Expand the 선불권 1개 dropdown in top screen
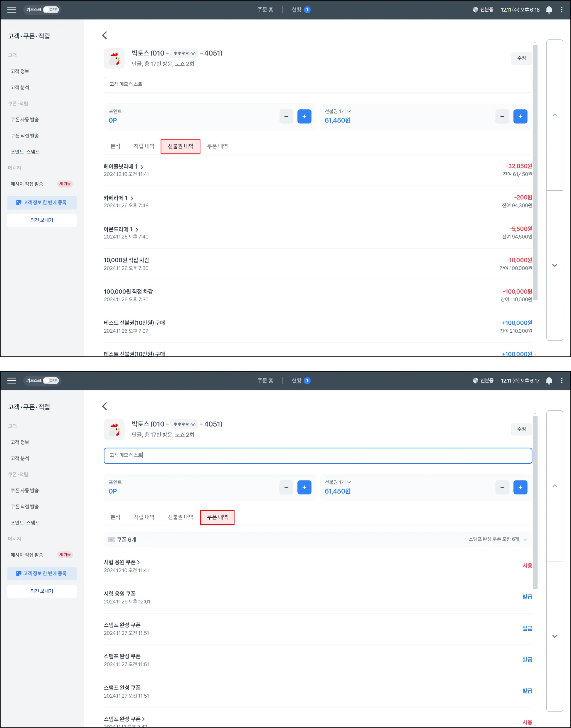Image resolution: width=571 pixels, height=728 pixels. pos(338,111)
